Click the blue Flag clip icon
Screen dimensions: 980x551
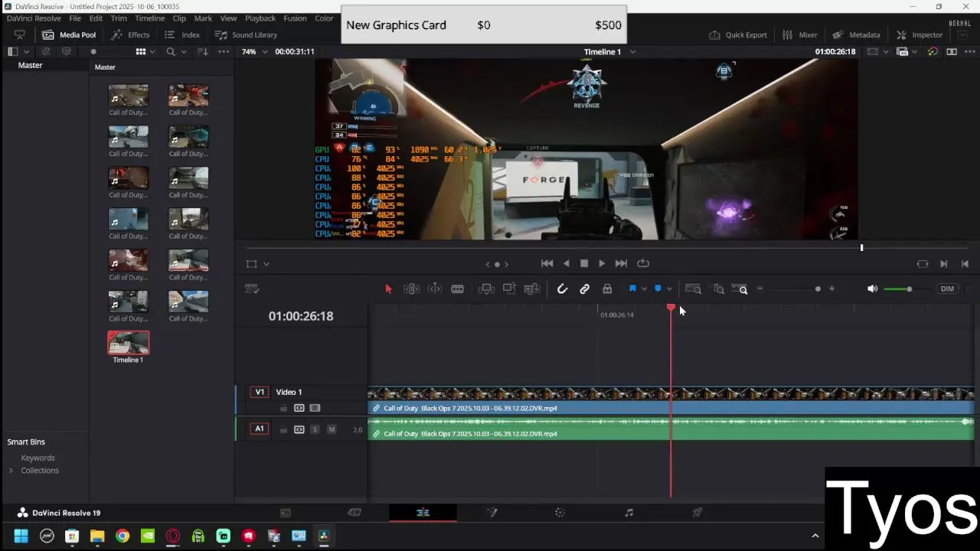click(632, 289)
